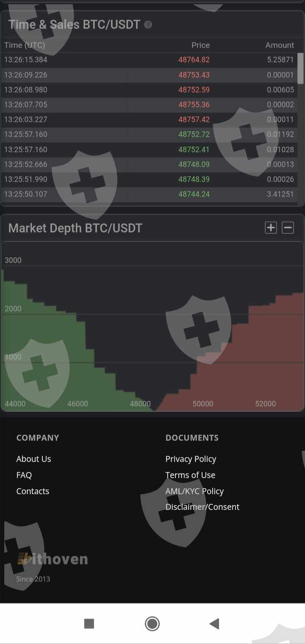Open AML/KYC Policy document
The width and height of the screenshot is (305, 644).
(194, 491)
